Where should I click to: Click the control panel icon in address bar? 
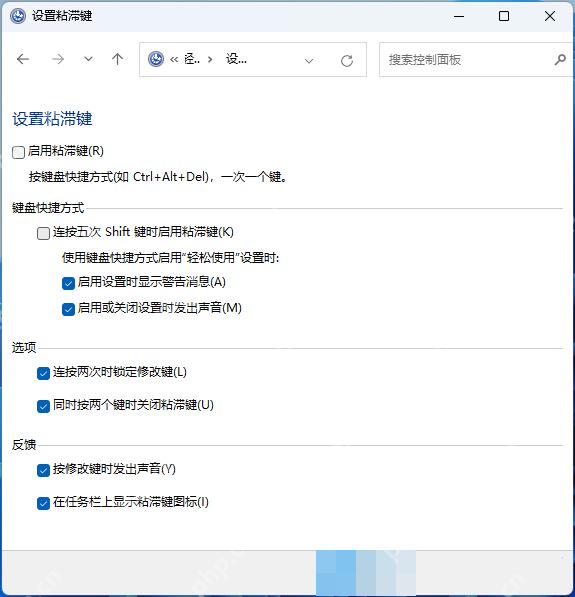pyautogui.click(x=156, y=59)
